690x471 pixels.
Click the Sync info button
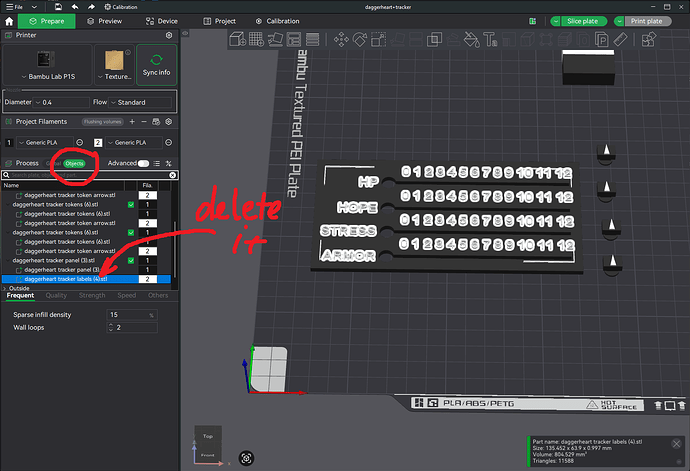(157, 65)
